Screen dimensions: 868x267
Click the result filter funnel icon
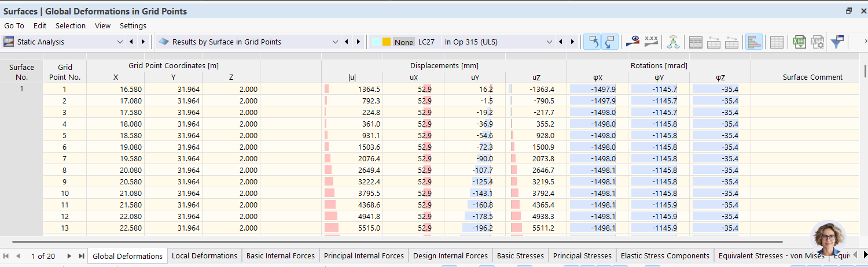point(837,42)
